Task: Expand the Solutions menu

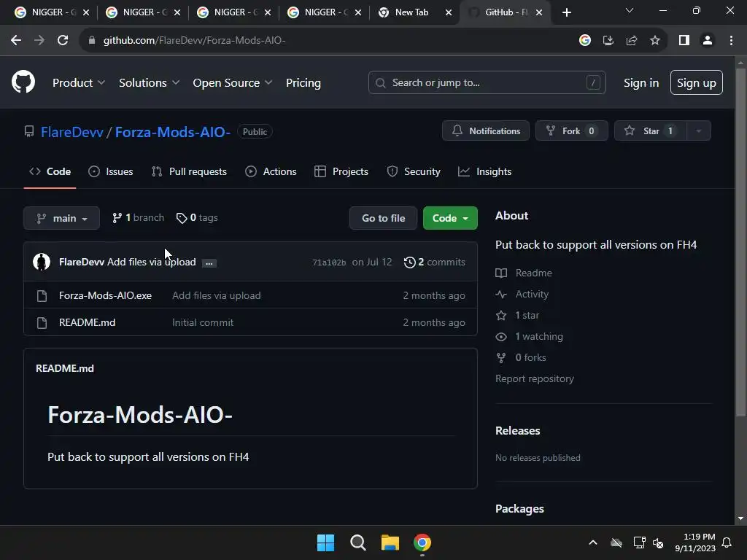Action: tap(149, 83)
